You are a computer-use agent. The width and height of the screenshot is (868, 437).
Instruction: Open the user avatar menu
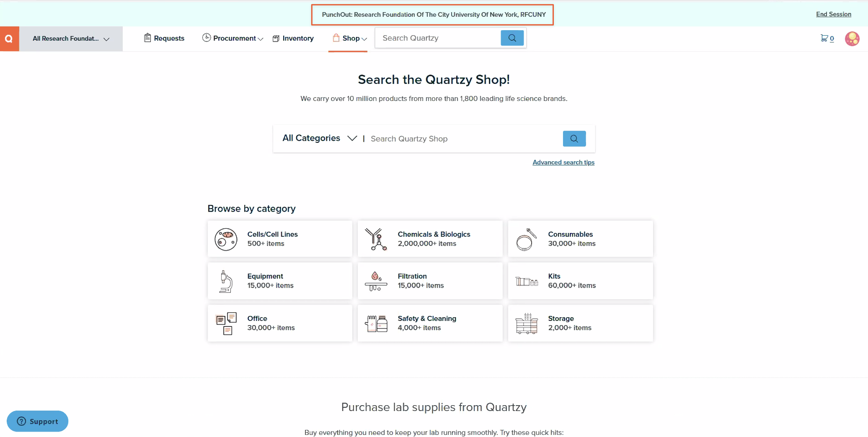[852, 39]
